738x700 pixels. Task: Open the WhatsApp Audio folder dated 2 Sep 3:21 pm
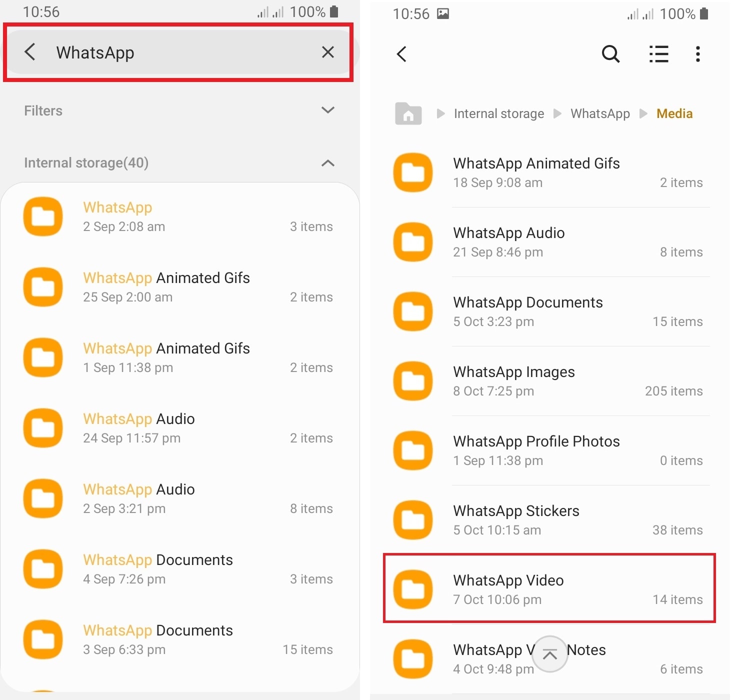[180, 498]
